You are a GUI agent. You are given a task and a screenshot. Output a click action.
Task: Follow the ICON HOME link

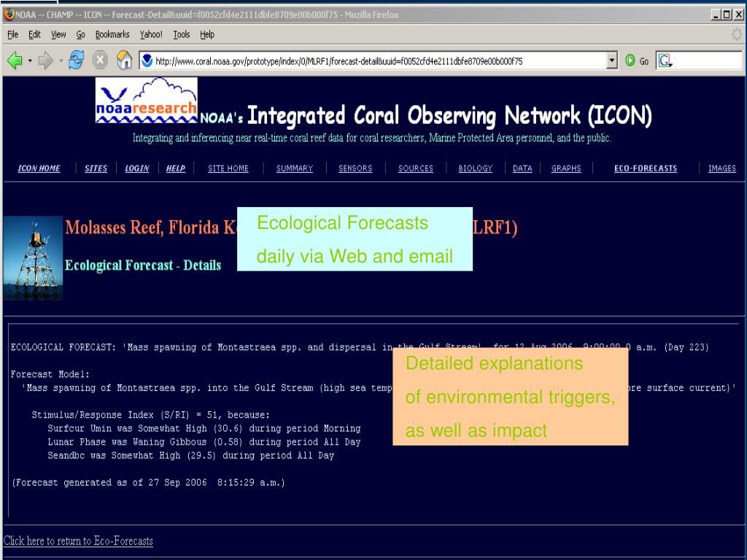(x=39, y=168)
